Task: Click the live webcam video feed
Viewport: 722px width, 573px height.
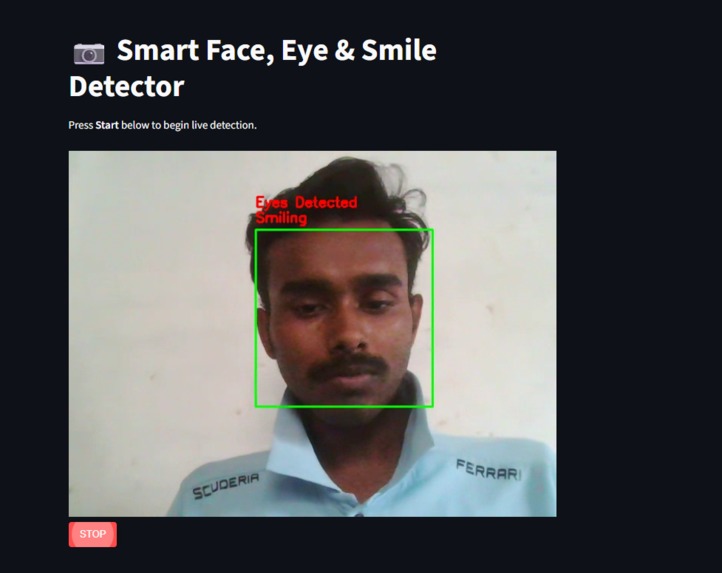Action: pos(312,333)
